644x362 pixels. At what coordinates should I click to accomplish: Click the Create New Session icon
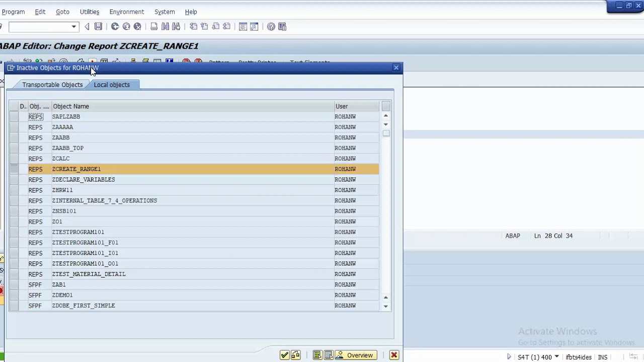click(243, 27)
